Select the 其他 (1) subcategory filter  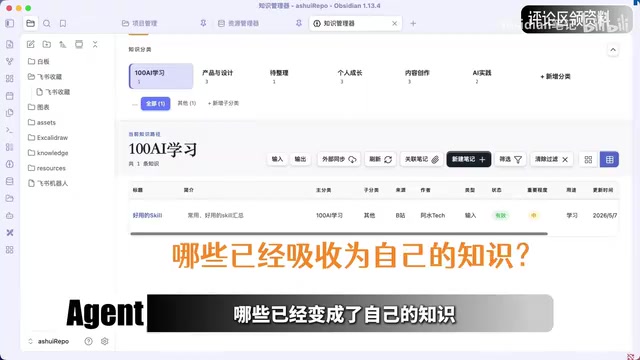point(187,103)
